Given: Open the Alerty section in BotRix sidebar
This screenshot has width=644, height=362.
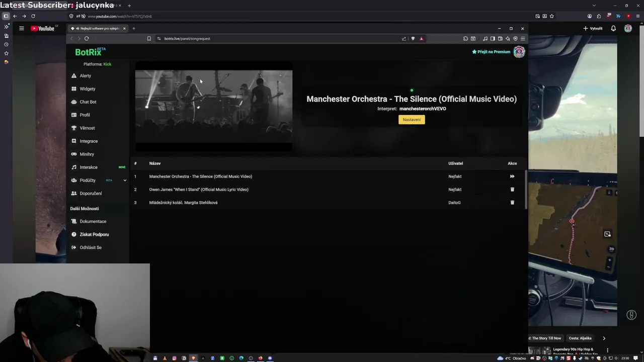Looking at the screenshot, I should pos(85,76).
